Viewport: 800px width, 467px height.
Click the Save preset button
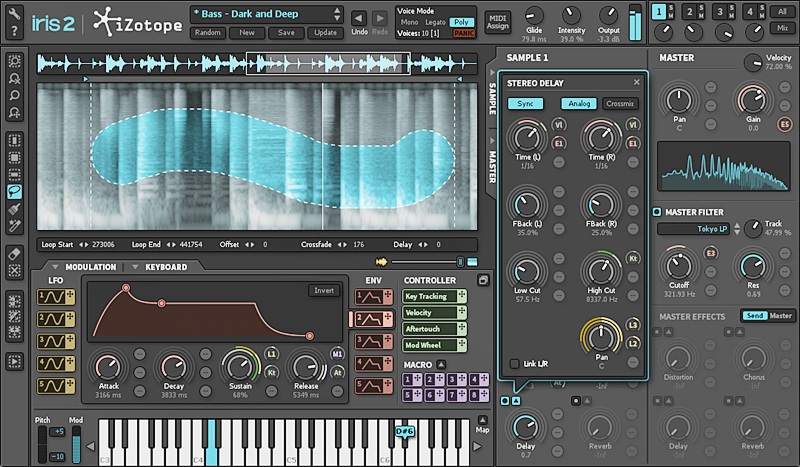tap(286, 33)
